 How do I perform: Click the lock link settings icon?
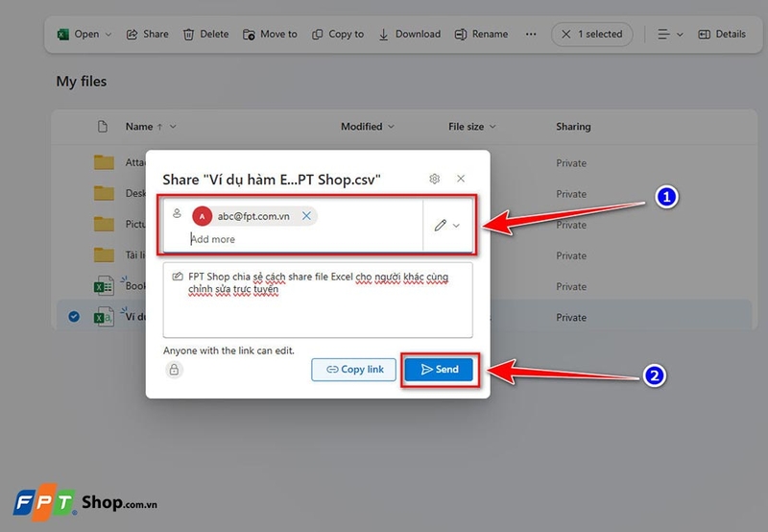coord(174,370)
